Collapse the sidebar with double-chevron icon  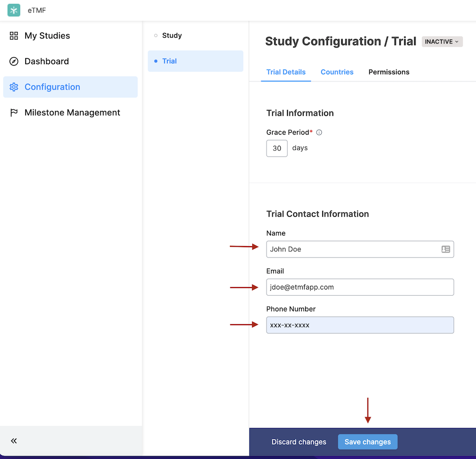coord(14,441)
